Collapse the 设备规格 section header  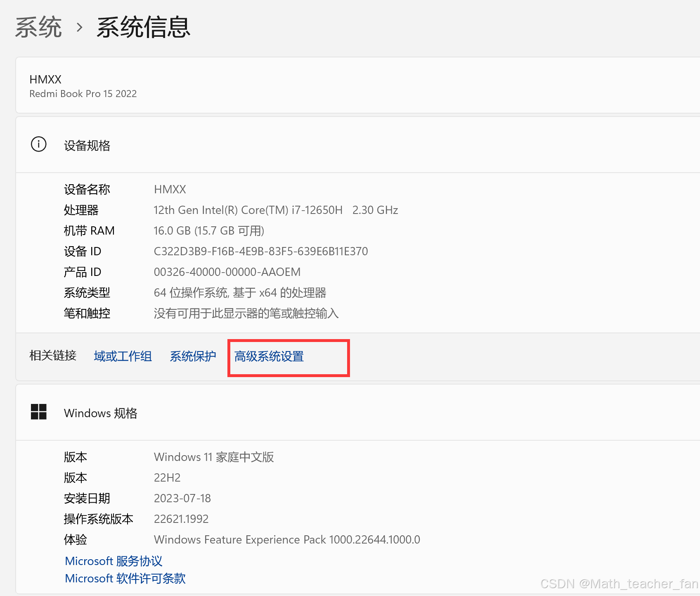tap(357, 145)
